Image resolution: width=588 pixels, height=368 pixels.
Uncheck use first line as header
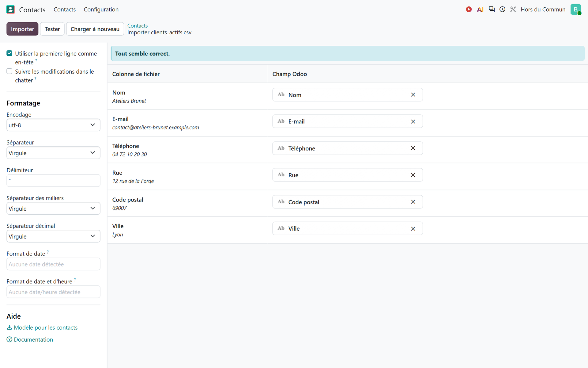click(9, 53)
